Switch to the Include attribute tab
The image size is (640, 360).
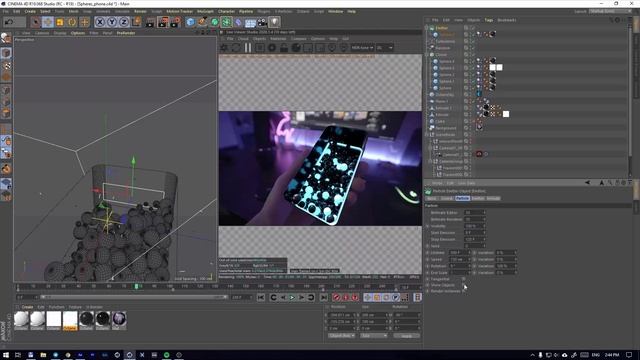coord(493,198)
